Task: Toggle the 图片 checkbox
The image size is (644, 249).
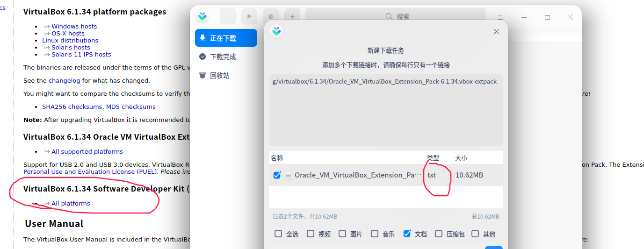Action: pyautogui.click(x=342, y=234)
